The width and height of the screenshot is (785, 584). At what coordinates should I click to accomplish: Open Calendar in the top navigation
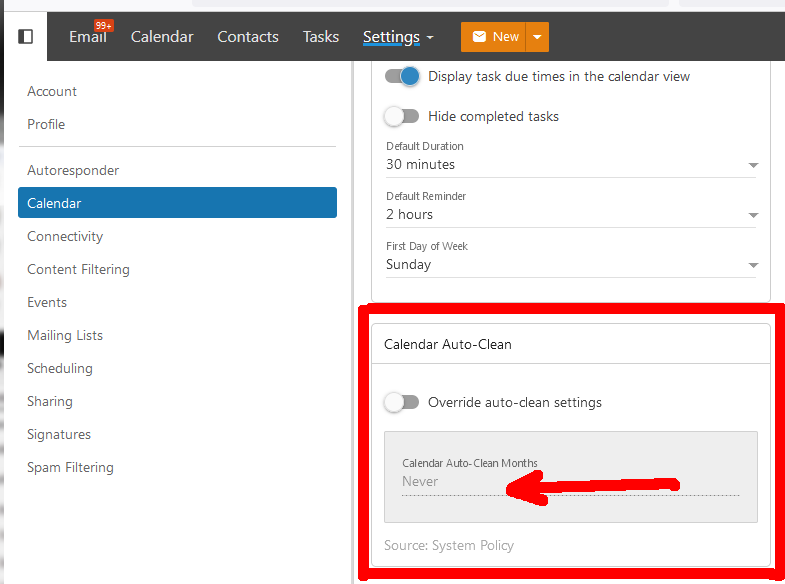(x=162, y=37)
